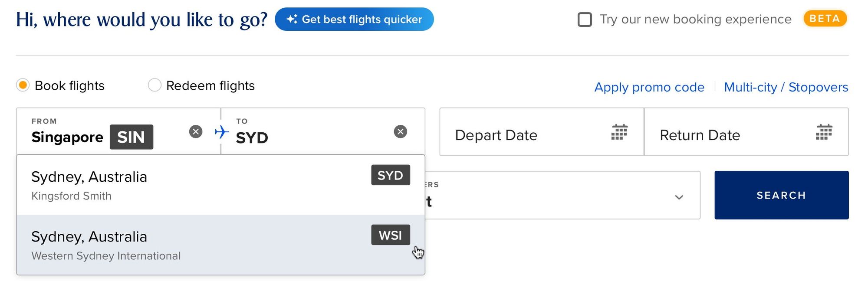Click the WSI airport code badge
Image resolution: width=868 pixels, height=281 pixels.
390,235
